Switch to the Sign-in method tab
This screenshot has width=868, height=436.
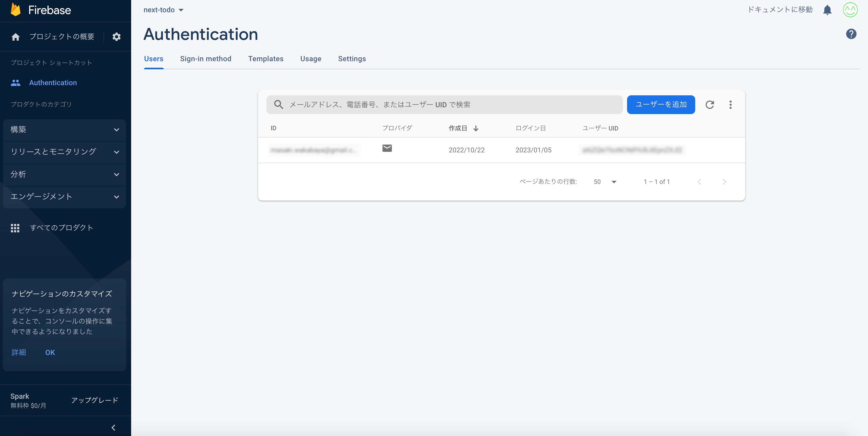coord(206,59)
